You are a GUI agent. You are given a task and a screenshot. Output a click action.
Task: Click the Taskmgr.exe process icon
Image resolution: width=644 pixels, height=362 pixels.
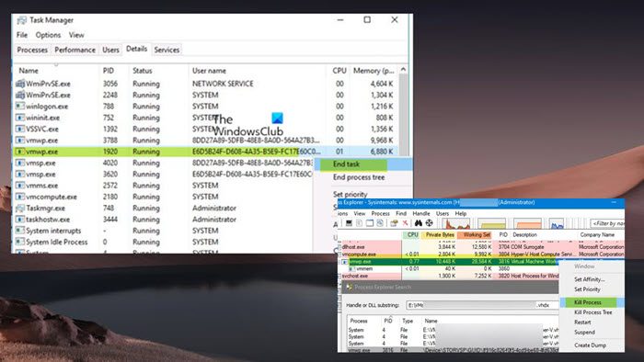click(20, 209)
